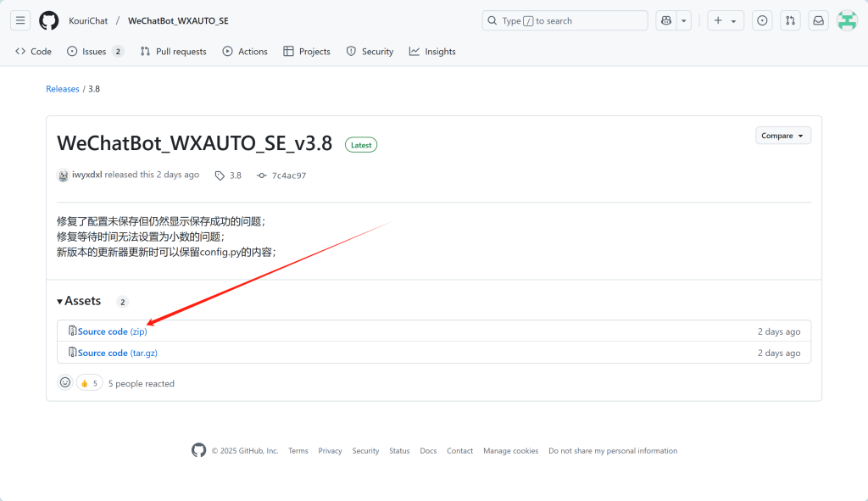Click the footer GitHub logo

tap(198, 450)
